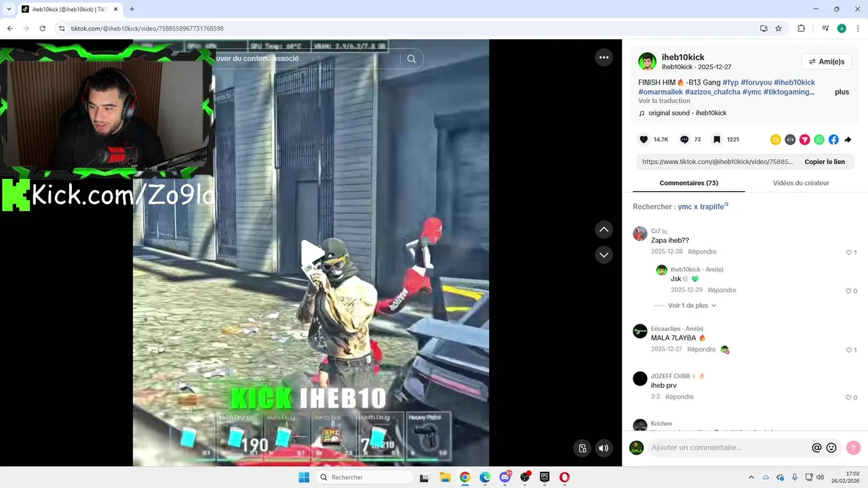Open Epic Games Launcher from taskbar

coord(545,477)
